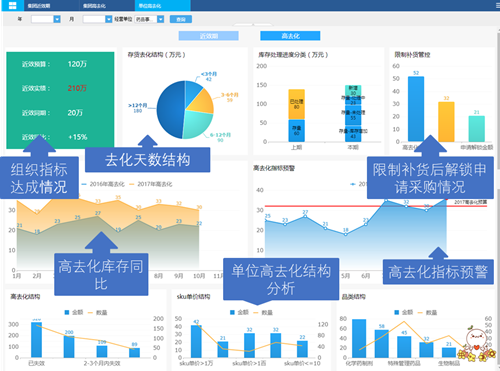The image size is (500, 371).
Task: Open the 月 month dropdown arrow
Action: [109, 19]
